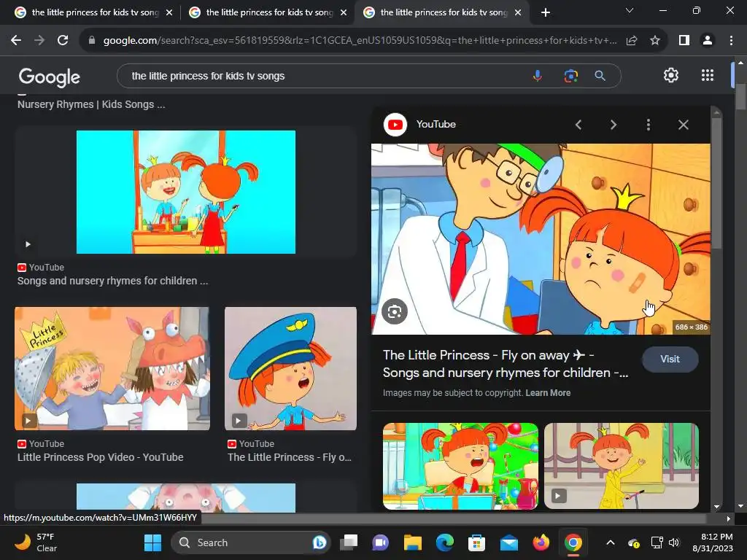The image size is (747, 560).
Task: Open Mail app from taskbar
Action: click(x=508, y=542)
